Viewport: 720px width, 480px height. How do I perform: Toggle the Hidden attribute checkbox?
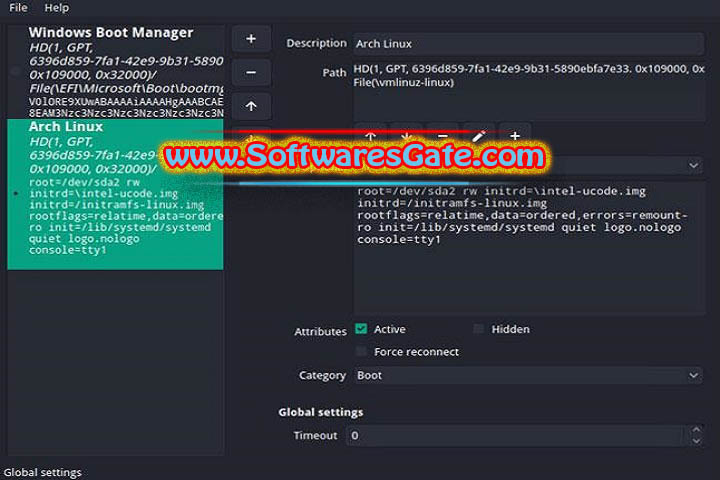pyautogui.click(x=478, y=329)
